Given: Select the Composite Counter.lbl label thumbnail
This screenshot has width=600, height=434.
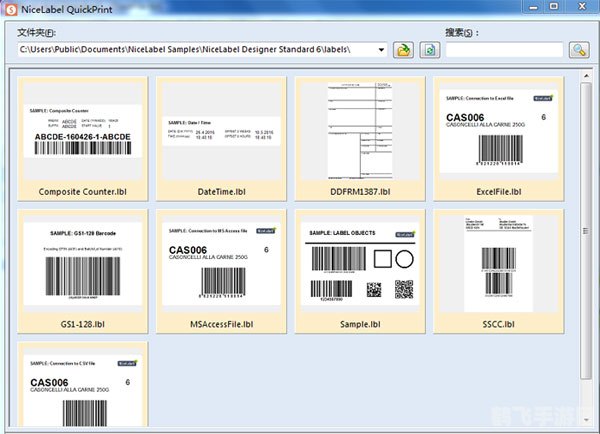Looking at the screenshot, I should (x=82, y=131).
